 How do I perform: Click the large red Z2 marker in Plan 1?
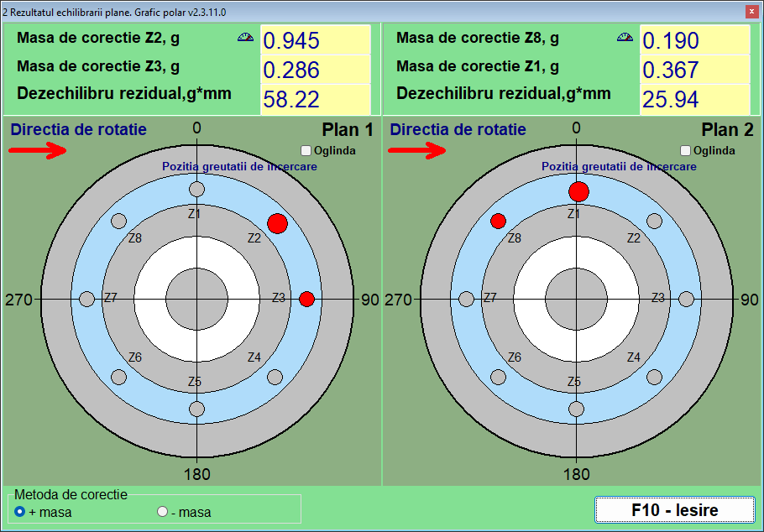coord(277,223)
